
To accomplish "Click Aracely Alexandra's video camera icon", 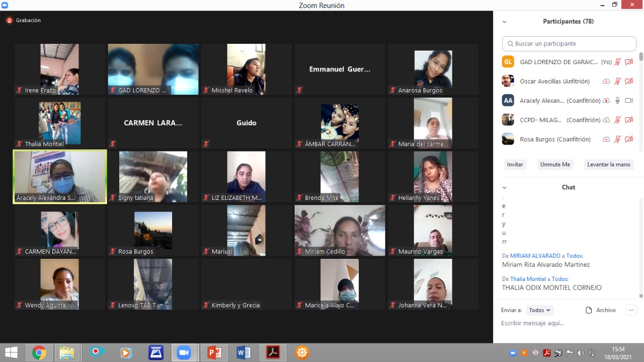I will [x=628, y=101].
